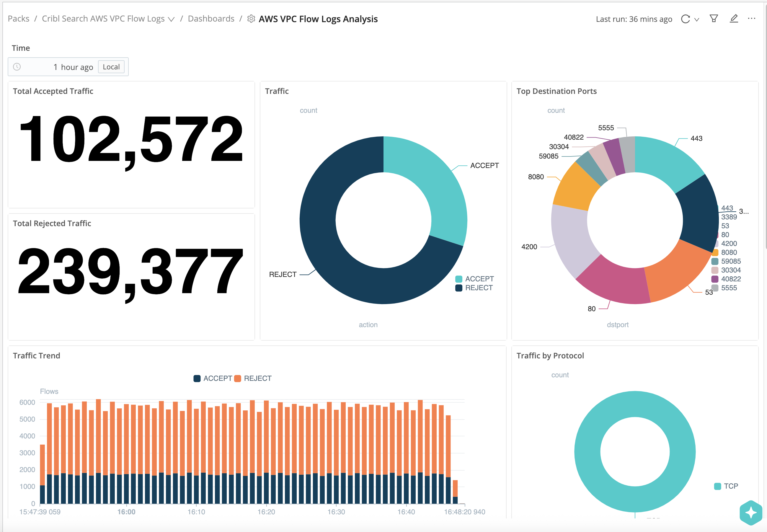The image size is (767, 532).
Task: Go to Packs breadcrumb
Action: point(19,19)
